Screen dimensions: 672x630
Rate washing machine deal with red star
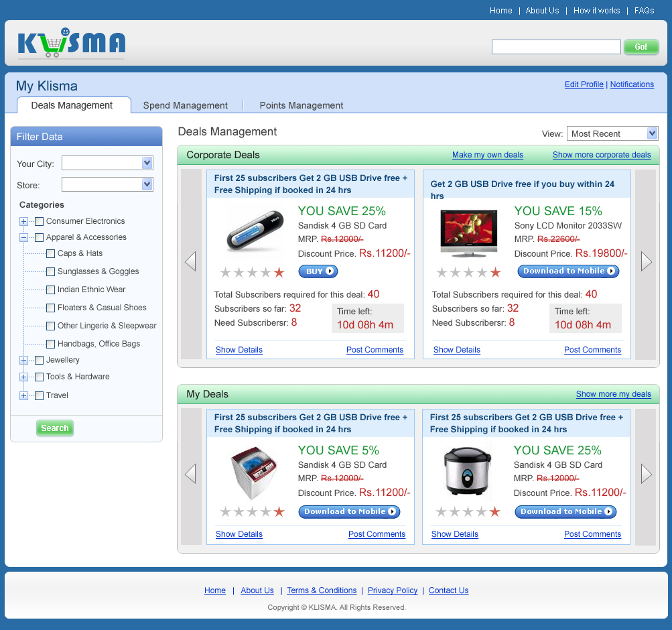[x=279, y=511]
